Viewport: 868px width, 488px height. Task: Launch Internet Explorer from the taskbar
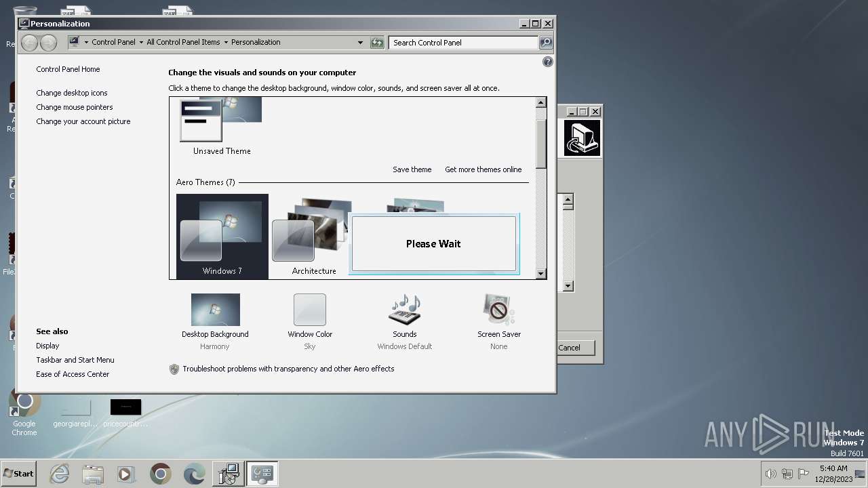click(x=60, y=474)
